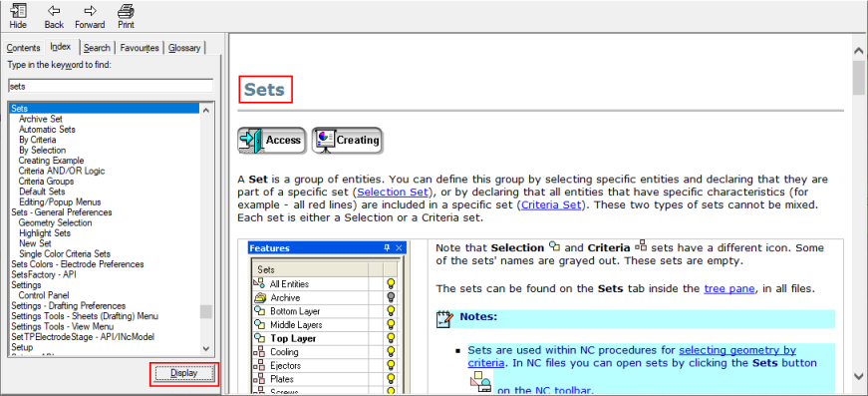Click the inline Criteria set icon
This screenshot has height=396, width=868.
click(641, 246)
